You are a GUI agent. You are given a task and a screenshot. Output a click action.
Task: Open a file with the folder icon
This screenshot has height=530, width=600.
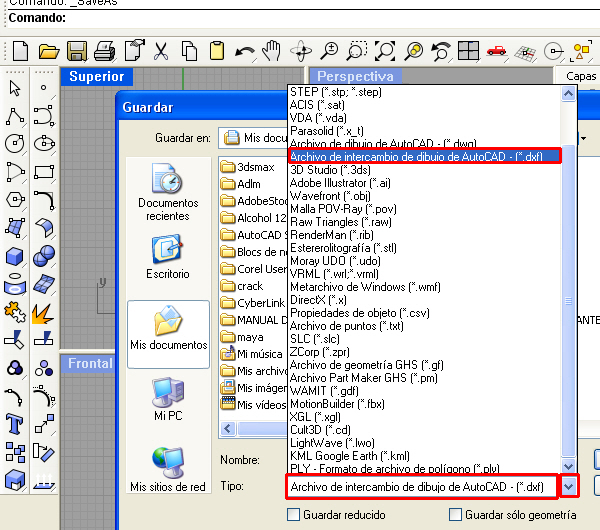click(49, 51)
